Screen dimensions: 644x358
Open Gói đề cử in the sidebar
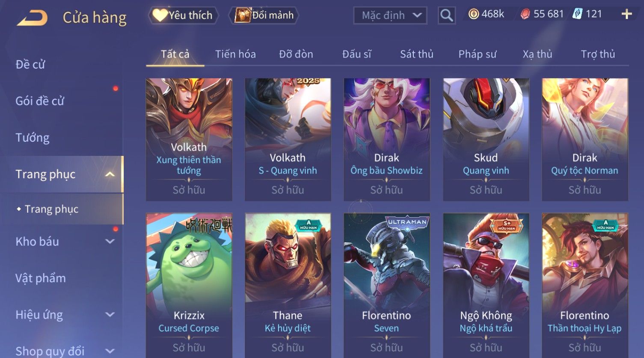click(x=40, y=101)
